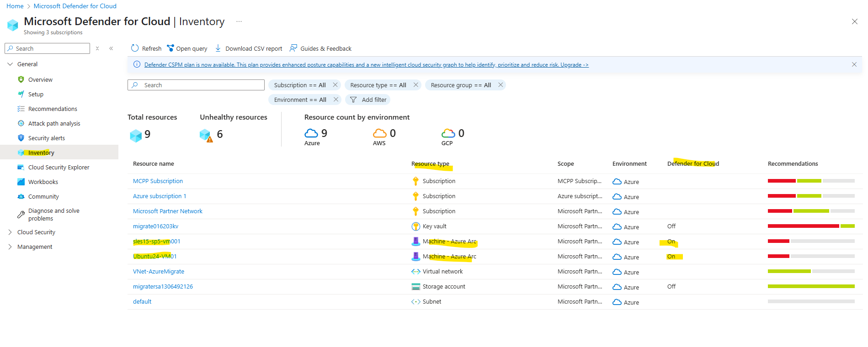Image resolution: width=868 pixels, height=347 pixels.
Task: Download CSV report
Action: click(249, 48)
